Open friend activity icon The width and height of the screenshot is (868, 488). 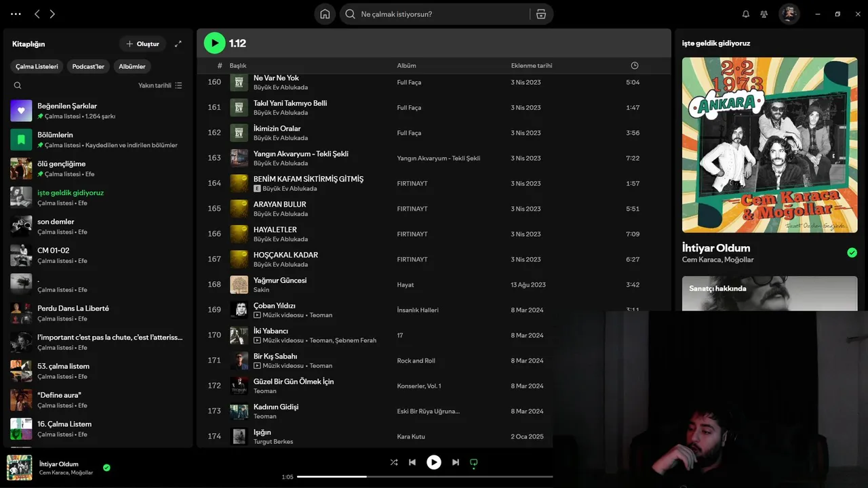[764, 14]
